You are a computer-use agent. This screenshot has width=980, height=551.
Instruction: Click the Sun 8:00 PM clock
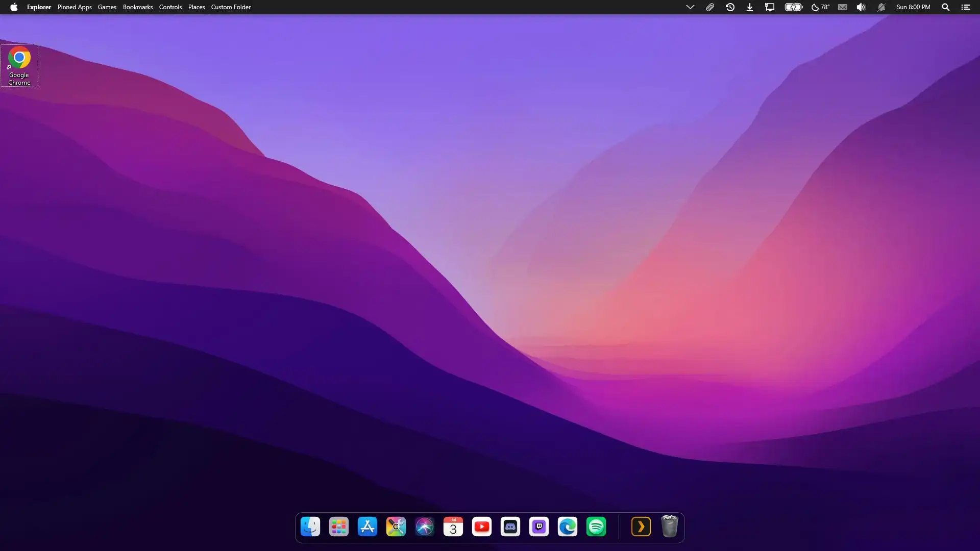coord(913,7)
